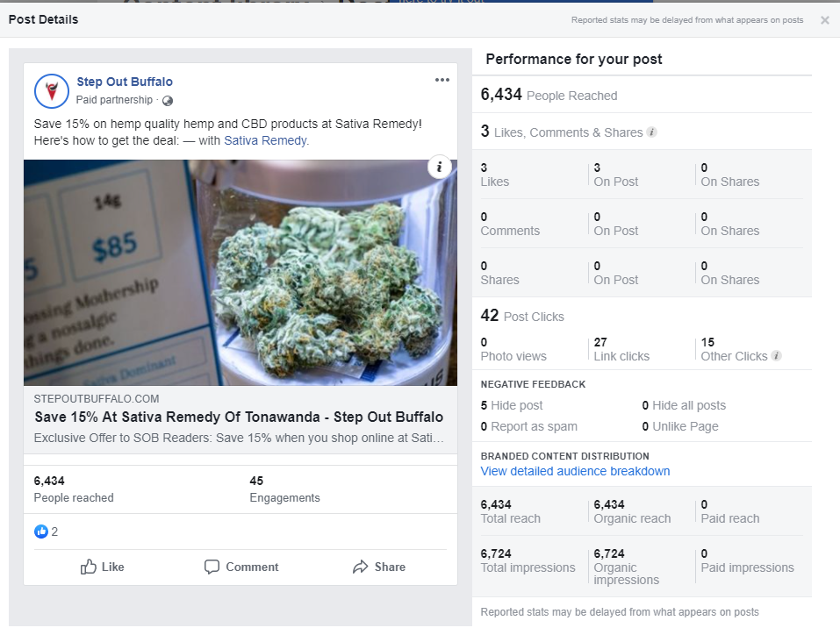Click the 45 Engagements stat under post
Image resolution: width=840 pixels, height=635 pixels.
pos(284,489)
